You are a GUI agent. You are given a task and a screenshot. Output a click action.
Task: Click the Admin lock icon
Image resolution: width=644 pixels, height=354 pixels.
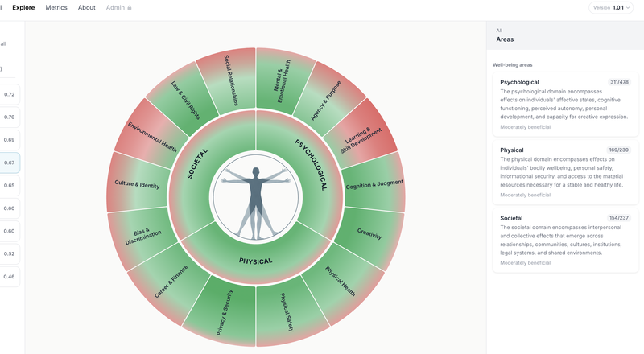(130, 8)
